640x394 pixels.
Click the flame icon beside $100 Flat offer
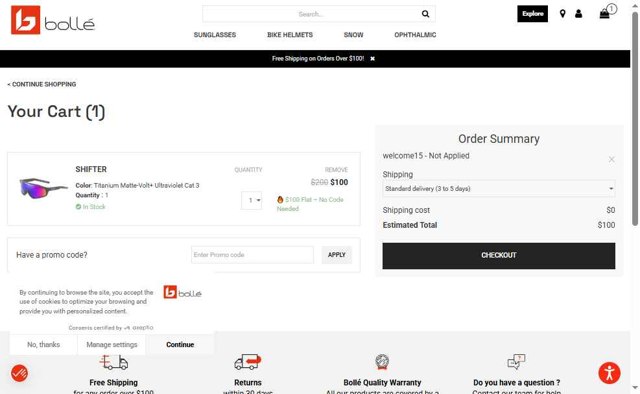point(280,200)
